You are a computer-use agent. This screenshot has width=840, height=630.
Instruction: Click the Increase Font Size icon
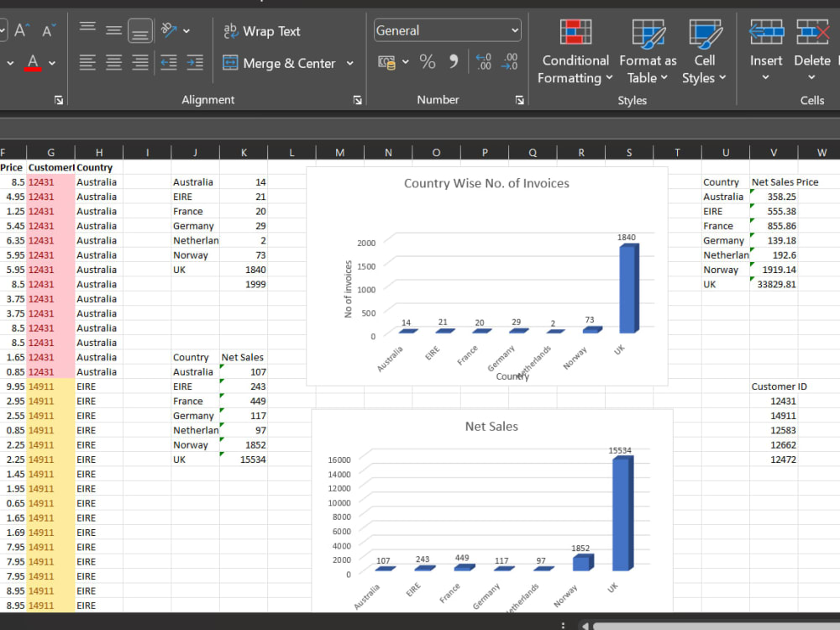coord(18,30)
